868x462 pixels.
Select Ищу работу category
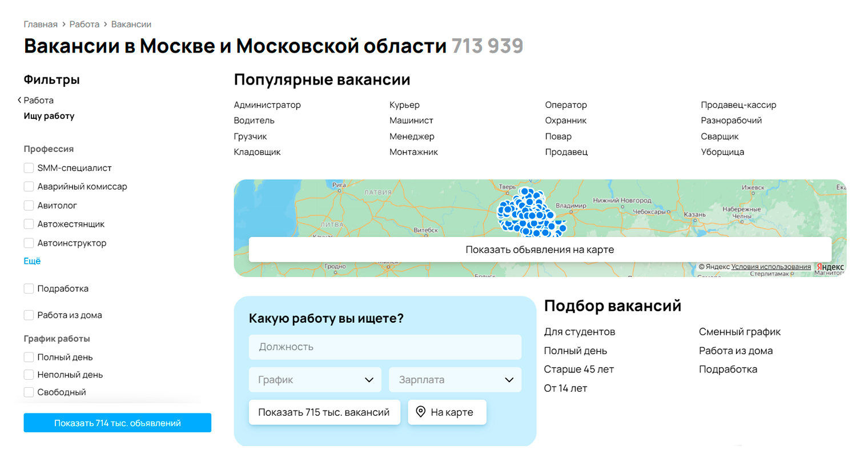click(49, 116)
